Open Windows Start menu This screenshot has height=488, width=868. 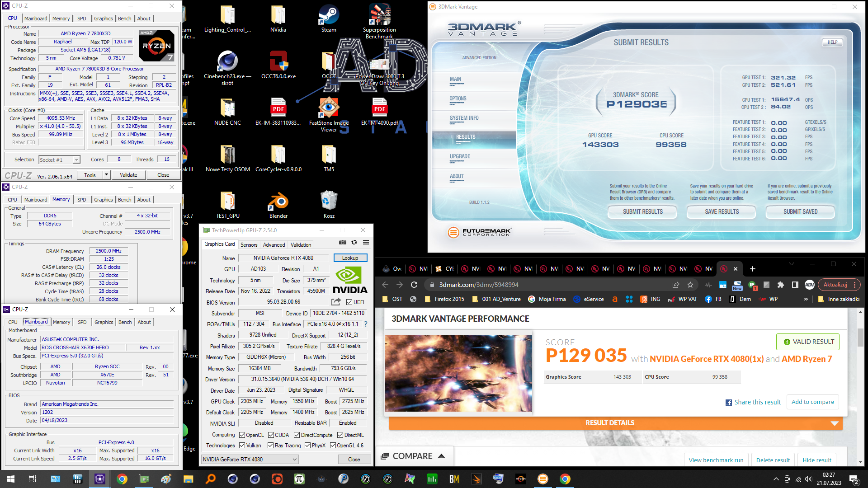point(11,479)
